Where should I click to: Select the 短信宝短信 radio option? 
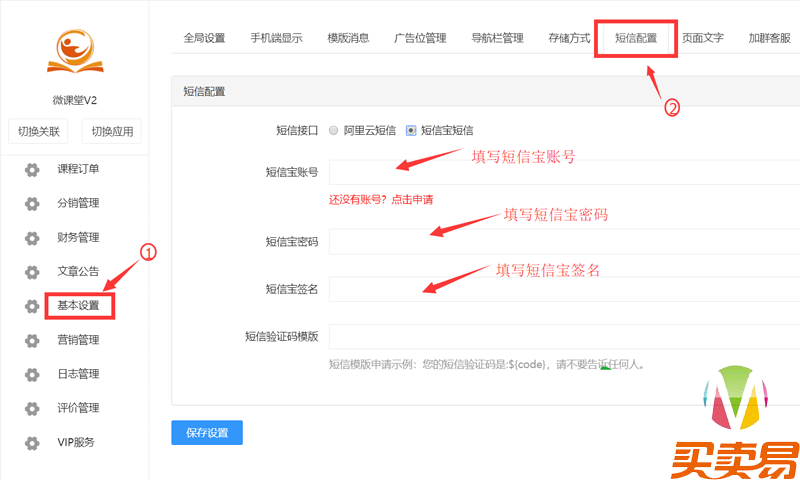411,130
